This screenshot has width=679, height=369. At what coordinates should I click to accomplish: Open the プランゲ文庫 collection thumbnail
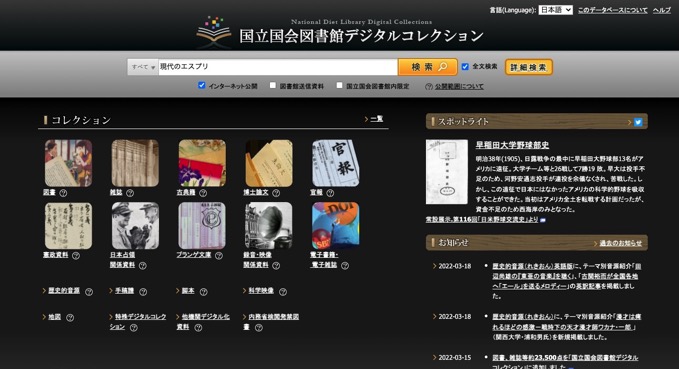coord(202,225)
